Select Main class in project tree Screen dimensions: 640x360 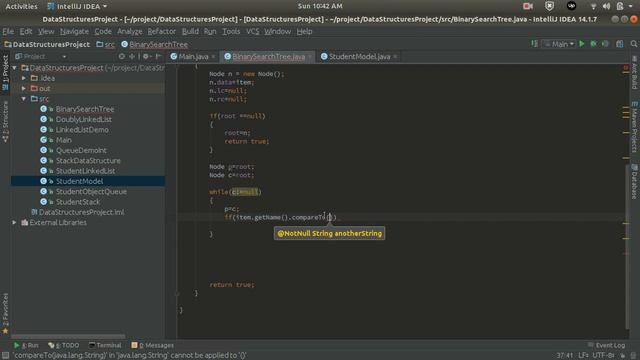[x=64, y=140]
